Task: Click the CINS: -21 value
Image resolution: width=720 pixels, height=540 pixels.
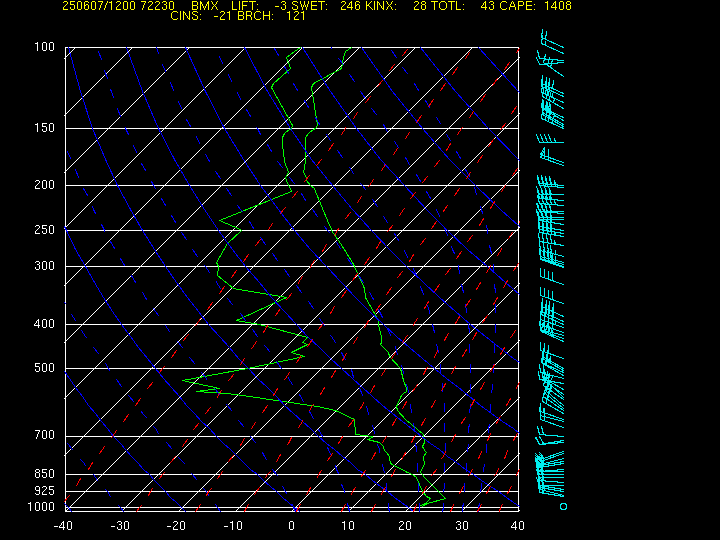Action: pos(201,16)
